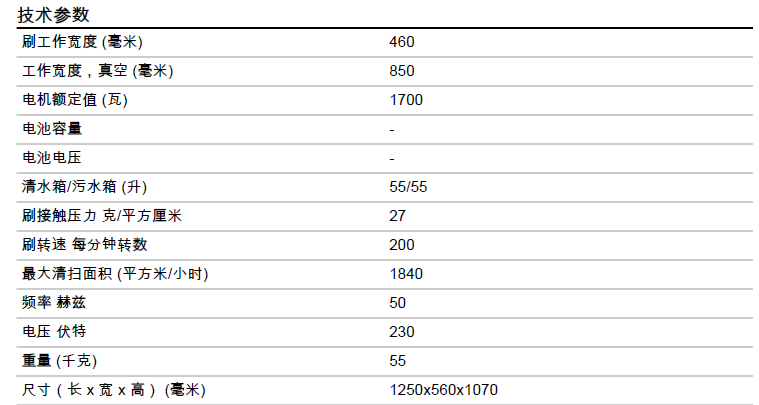Viewport: 759px width, 405px height.
Task: Click the brush contact pressure value 27
Action: [x=397, y=216]
